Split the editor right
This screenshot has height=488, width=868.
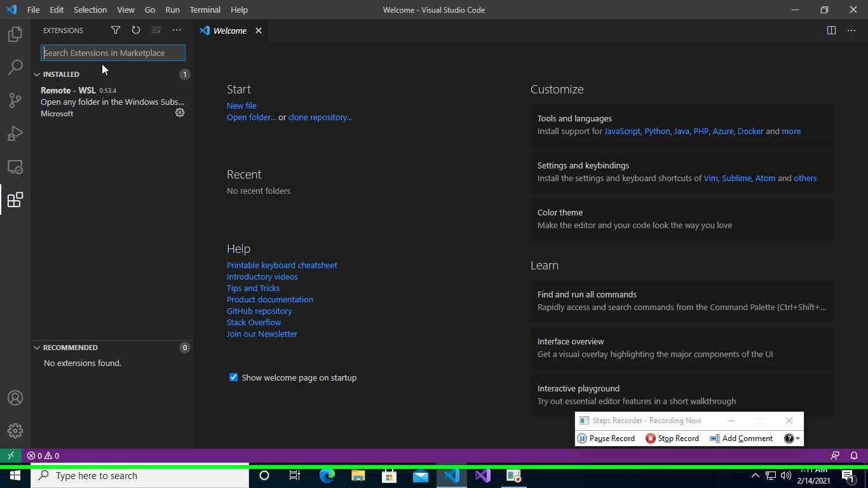coord(831,30)
